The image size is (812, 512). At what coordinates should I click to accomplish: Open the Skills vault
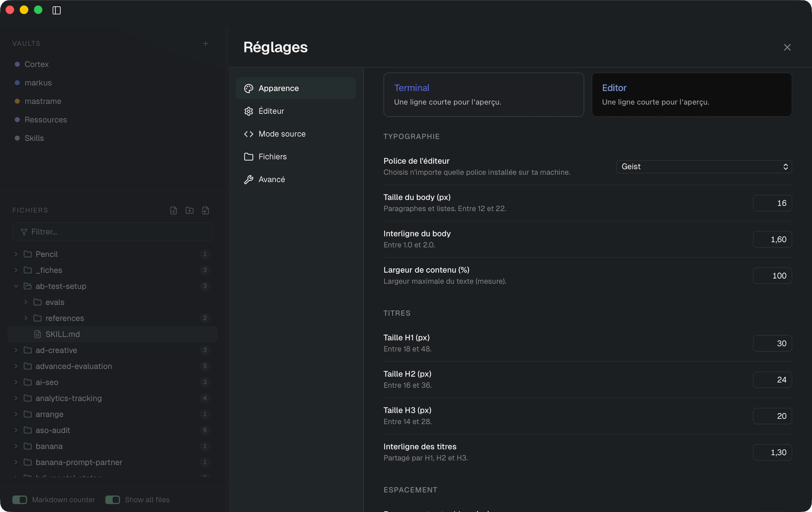coord(34,138)
